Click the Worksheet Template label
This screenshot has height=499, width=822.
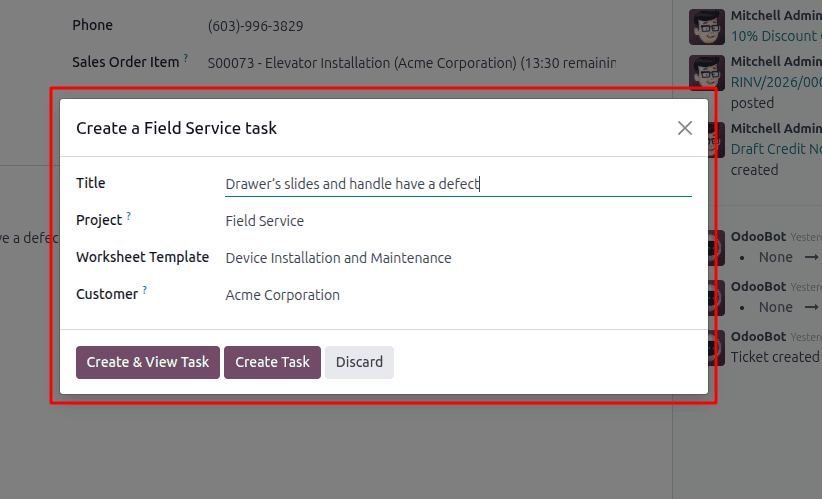[143, 257]
